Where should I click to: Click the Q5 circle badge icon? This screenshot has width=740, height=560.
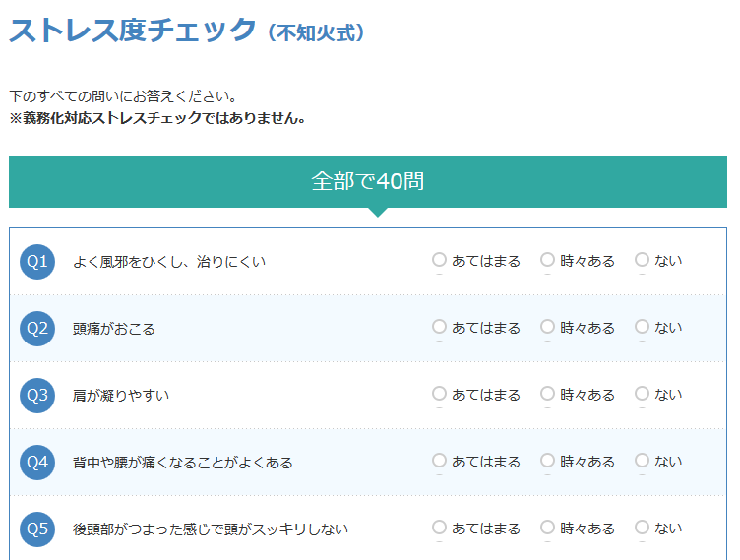click(37, 529)
